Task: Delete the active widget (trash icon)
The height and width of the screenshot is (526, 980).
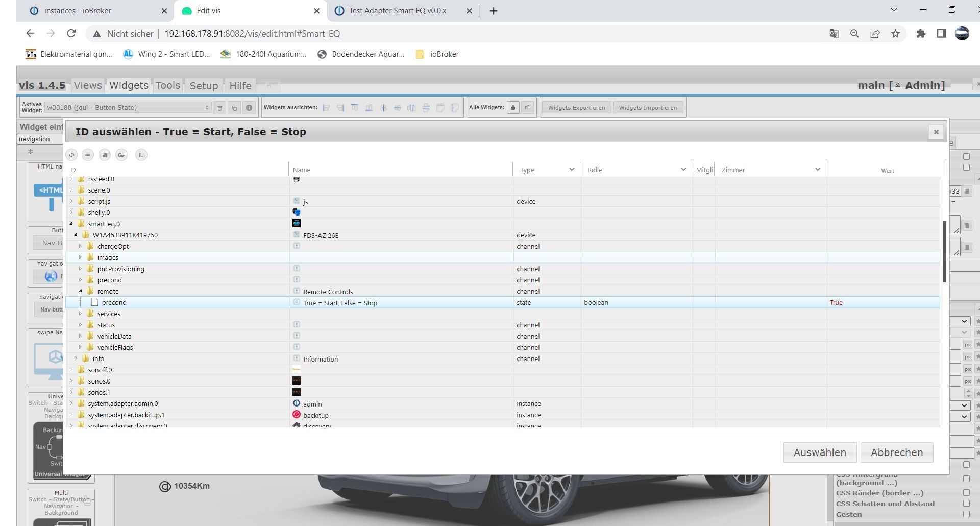Action: coord(219,108)
